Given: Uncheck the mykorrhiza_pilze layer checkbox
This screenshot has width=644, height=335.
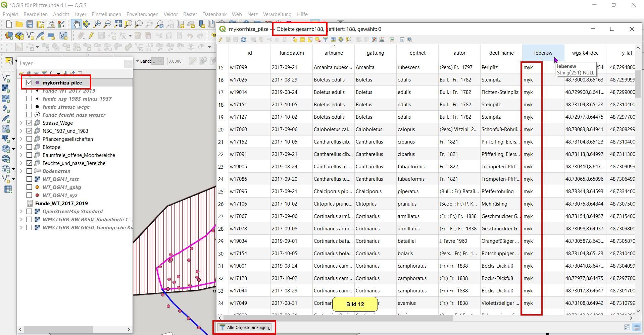Looking at the screenshot, I should 29,82.
